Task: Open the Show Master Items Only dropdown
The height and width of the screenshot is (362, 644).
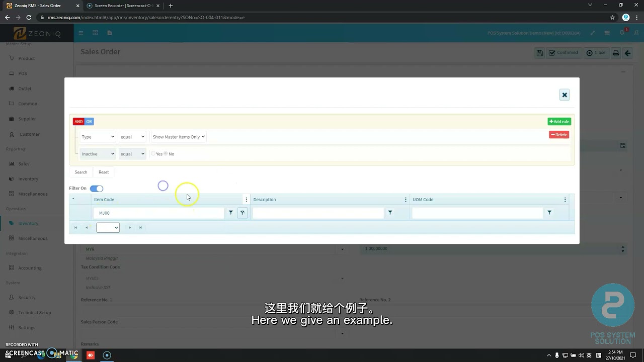Action: [179, 137]
